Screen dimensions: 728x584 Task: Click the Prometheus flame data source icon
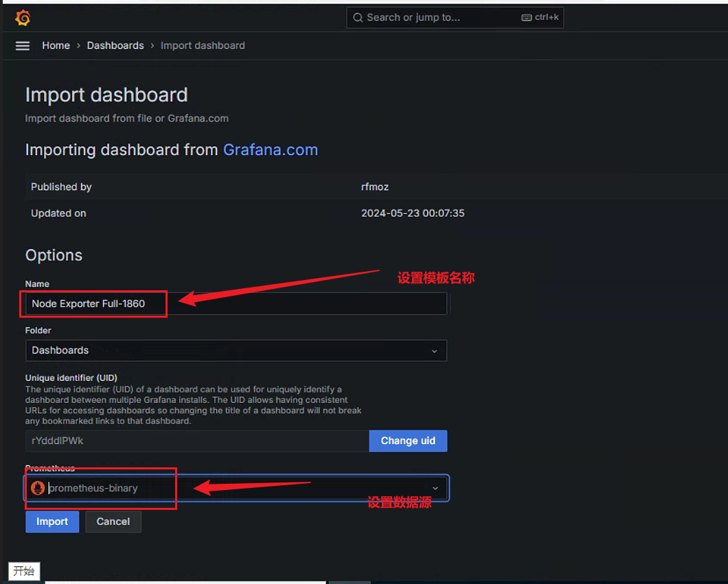click(x=38, y=487)
